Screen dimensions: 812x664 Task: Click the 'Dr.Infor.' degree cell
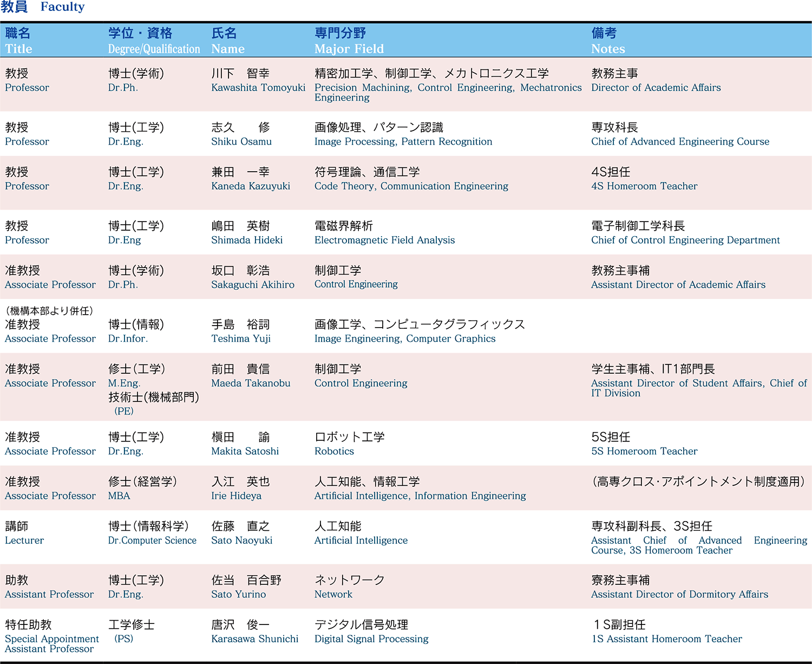point(128,339)
